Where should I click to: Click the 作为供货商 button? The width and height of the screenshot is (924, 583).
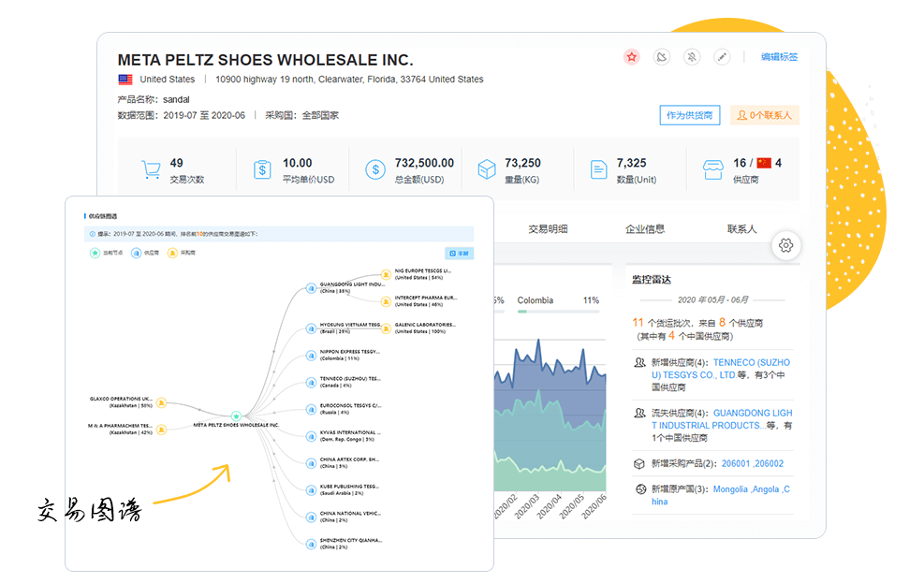(689, 115)
